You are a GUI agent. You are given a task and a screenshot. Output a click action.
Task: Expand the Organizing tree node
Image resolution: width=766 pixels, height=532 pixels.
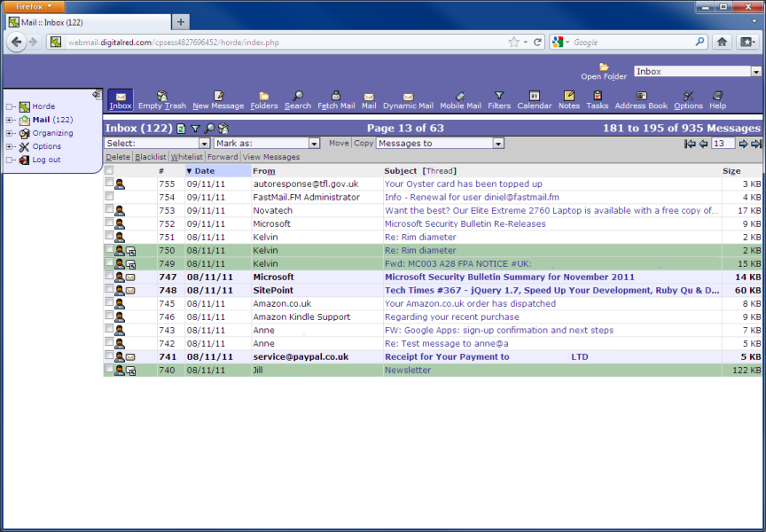(9, 133)
